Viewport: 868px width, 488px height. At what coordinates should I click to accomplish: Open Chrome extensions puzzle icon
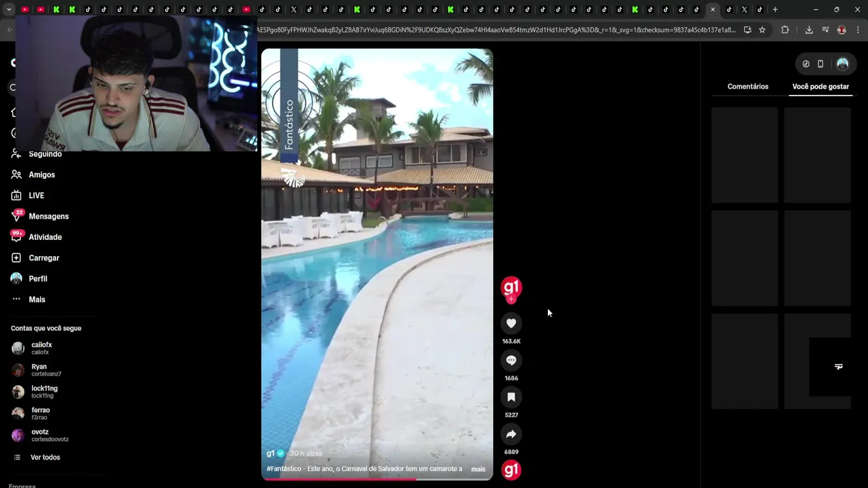(785, 30)
